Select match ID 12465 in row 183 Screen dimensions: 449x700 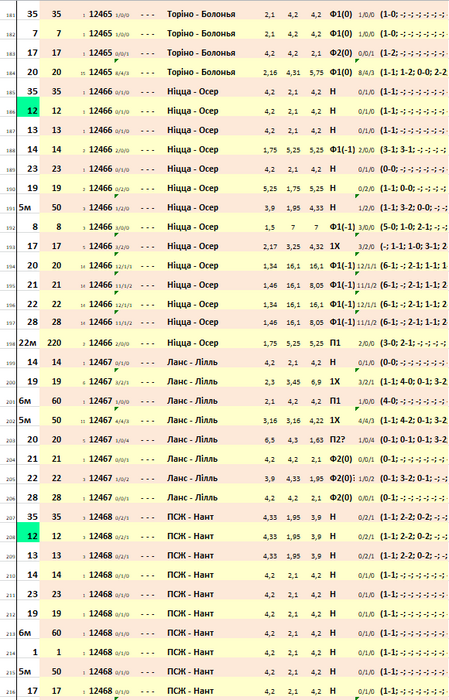pos(100,52)
